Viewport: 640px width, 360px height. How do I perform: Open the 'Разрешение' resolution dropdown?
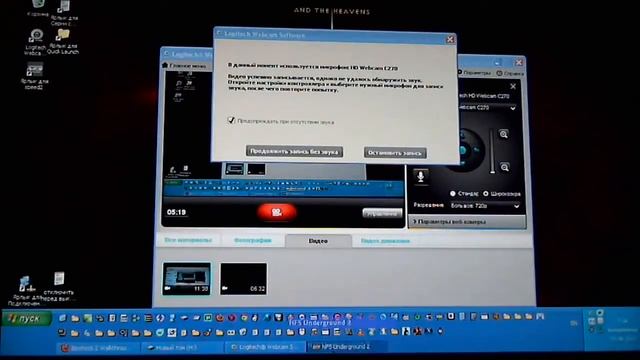[x=485, y=206]
